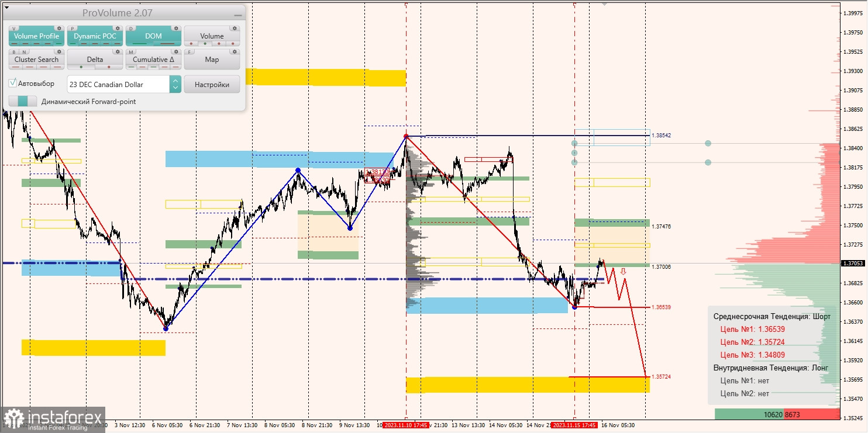This screenshot has width=868, height=433.
Task: Click the red 2023.11.10 17:45 date marker
Action: click(x=406, y=425)
